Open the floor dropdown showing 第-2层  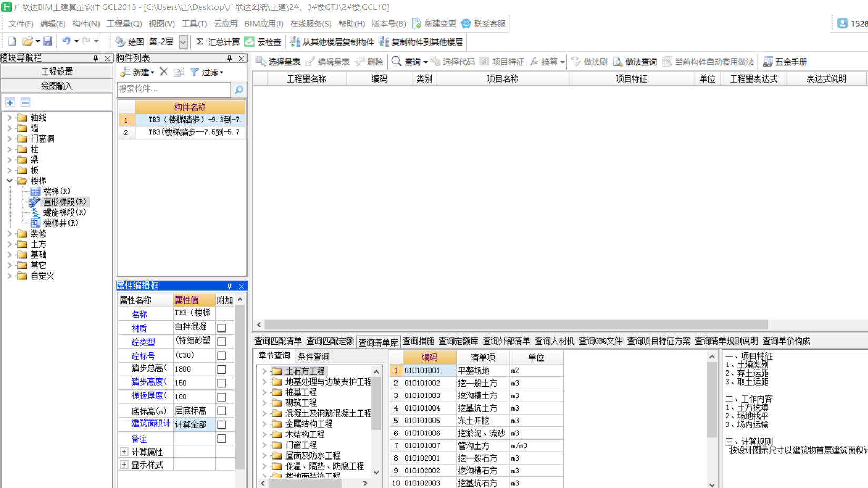[x=183, y=42]
